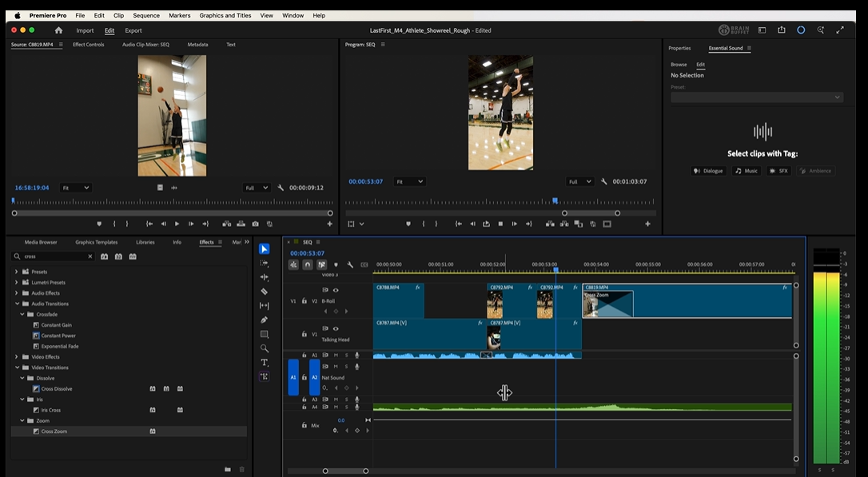The width and height of the screenshot is (868, 477).
Task: Open the zoom level dropdown in Program monitor
Action: 410,181
